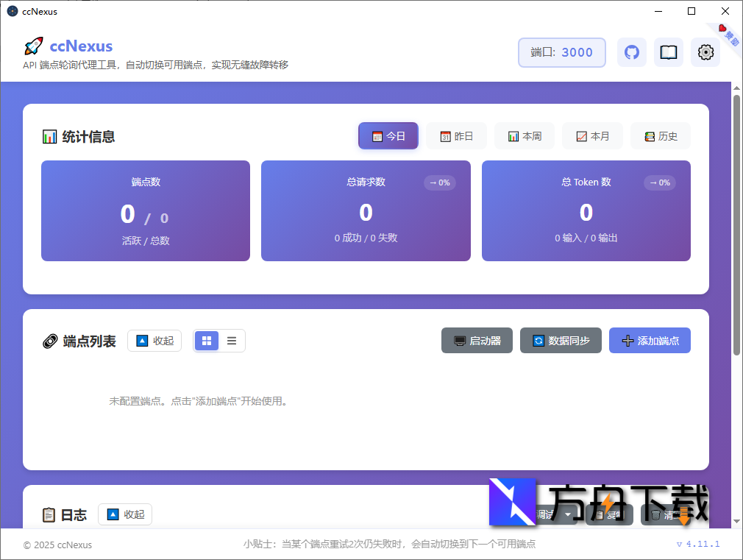Select the 本周 weekly statistics button

(524, 135)
